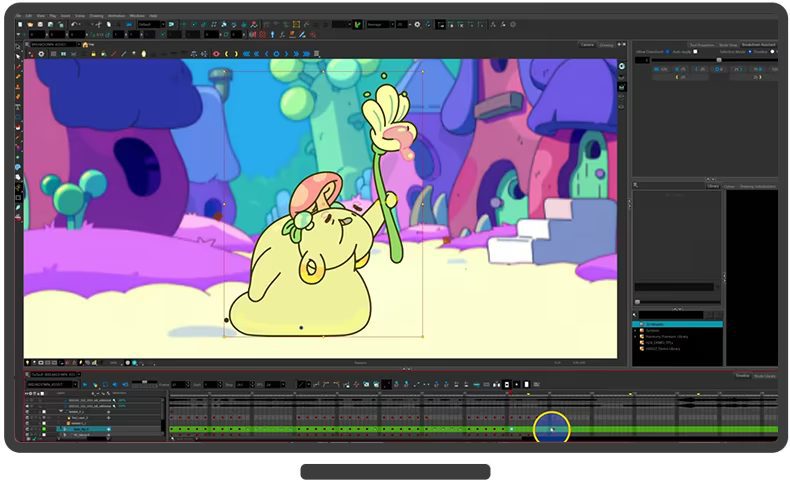
Task: Toggle the Auto-apply checkbox in Breakdown Assistant
Action: (x=695, y=52)
